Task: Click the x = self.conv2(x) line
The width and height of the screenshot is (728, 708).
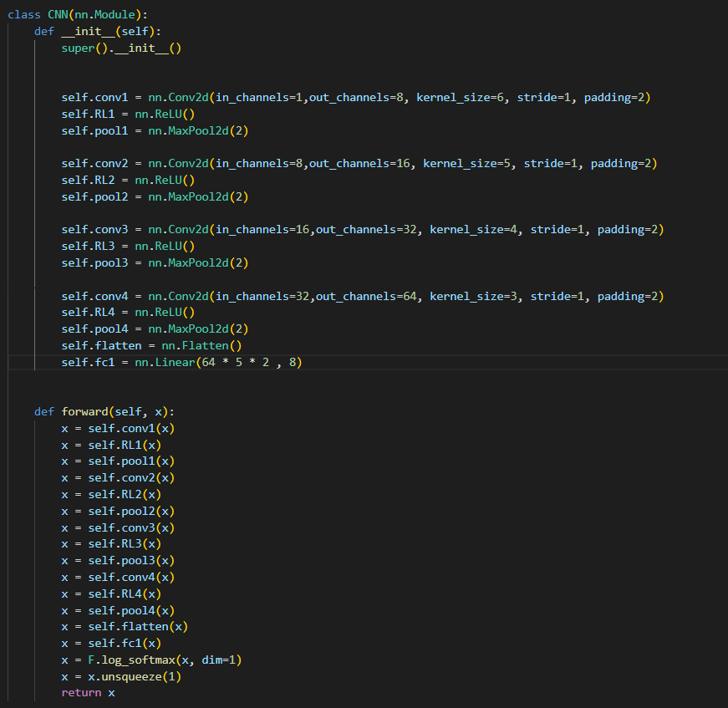Action: (118, 478)
